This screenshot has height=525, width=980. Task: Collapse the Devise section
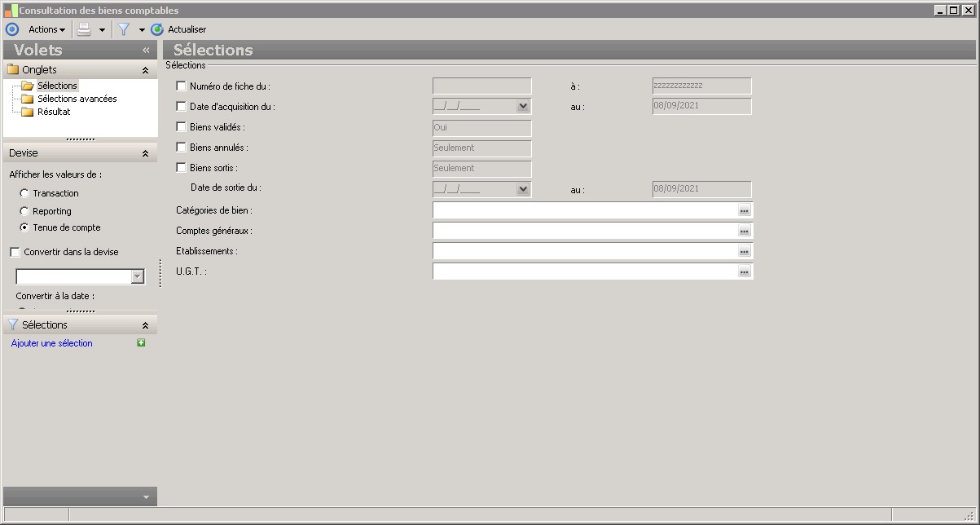click(x=145, y=153)
